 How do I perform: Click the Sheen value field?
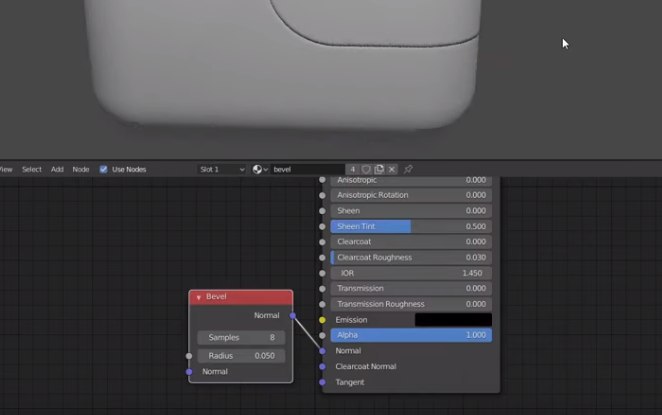[411, 211]
